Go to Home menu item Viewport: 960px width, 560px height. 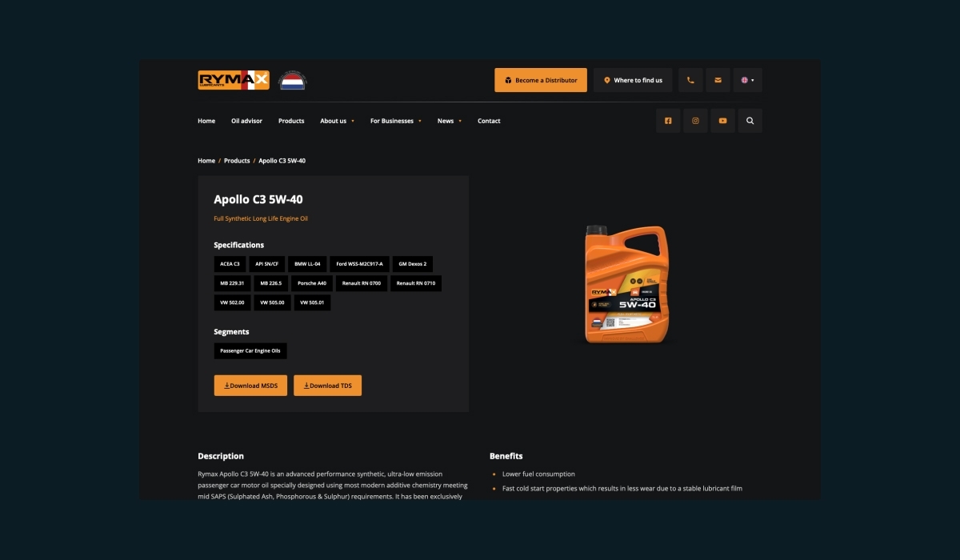click(x=206, y=121)
